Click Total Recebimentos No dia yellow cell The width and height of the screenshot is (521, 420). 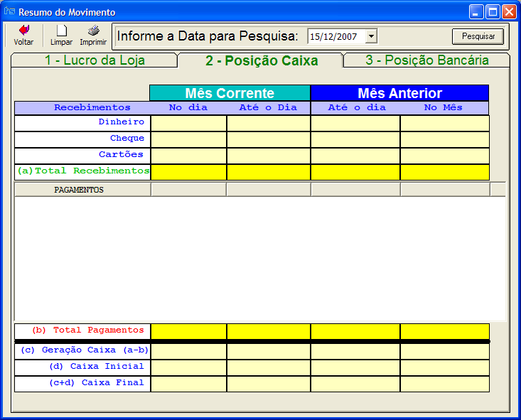point(189,172)
